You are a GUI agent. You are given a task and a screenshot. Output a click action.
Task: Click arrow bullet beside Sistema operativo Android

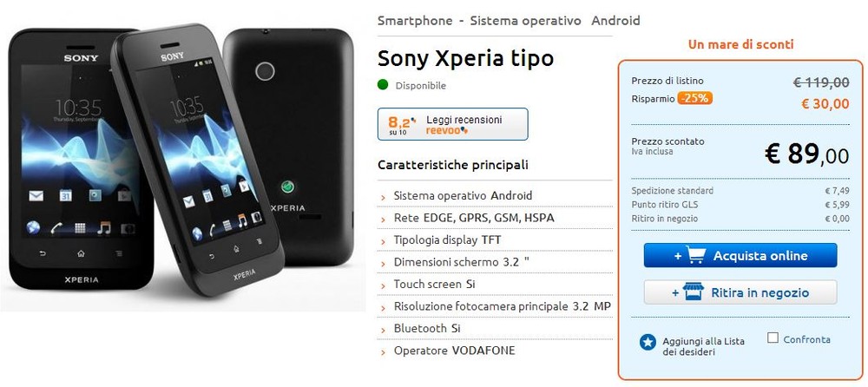[x=383, y=197]
